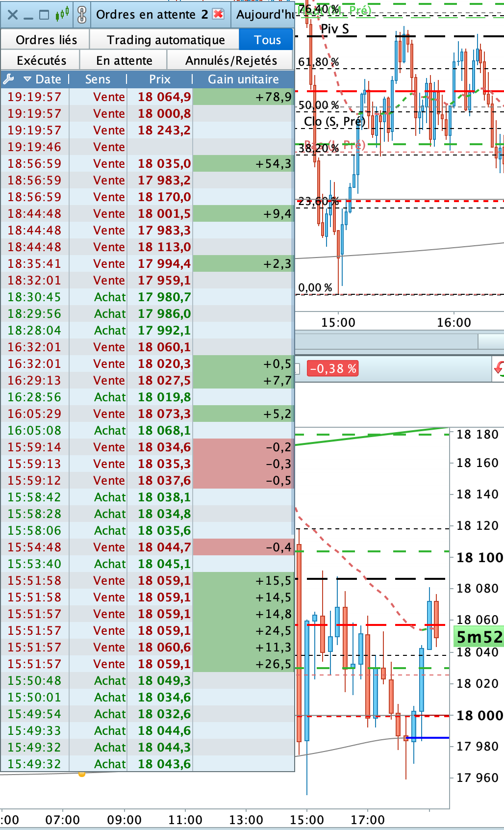Screen dimensions: 504x830
Task: Select gain cell +24,5
Action: coord(243,630)
